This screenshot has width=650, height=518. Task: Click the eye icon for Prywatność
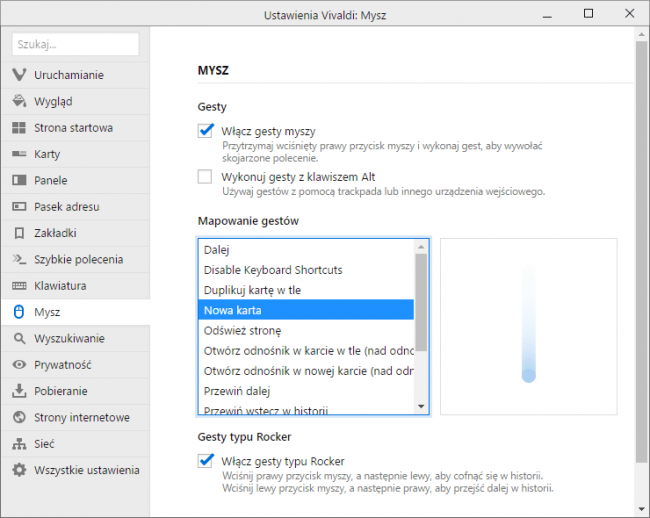[x=19, y=365]
